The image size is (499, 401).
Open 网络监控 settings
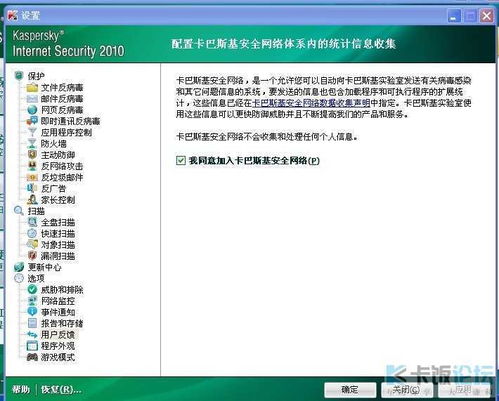click(x=58, y=301)
